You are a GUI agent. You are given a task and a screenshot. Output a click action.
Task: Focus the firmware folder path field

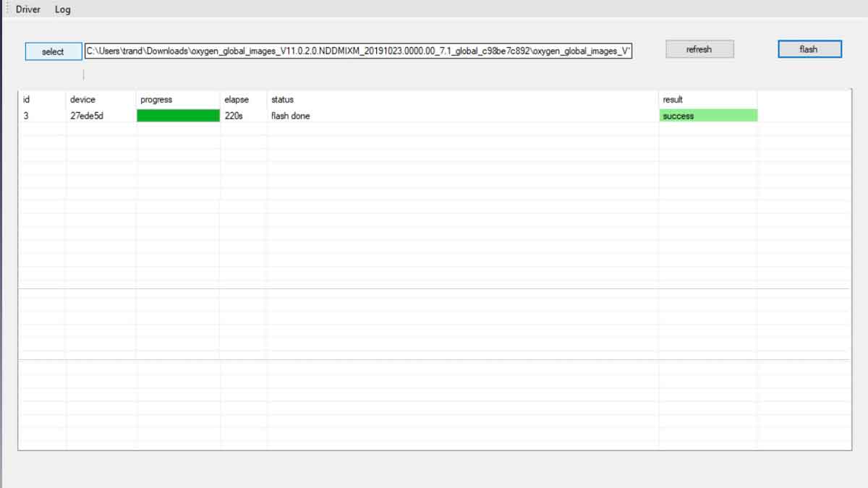tap(358, 51)
